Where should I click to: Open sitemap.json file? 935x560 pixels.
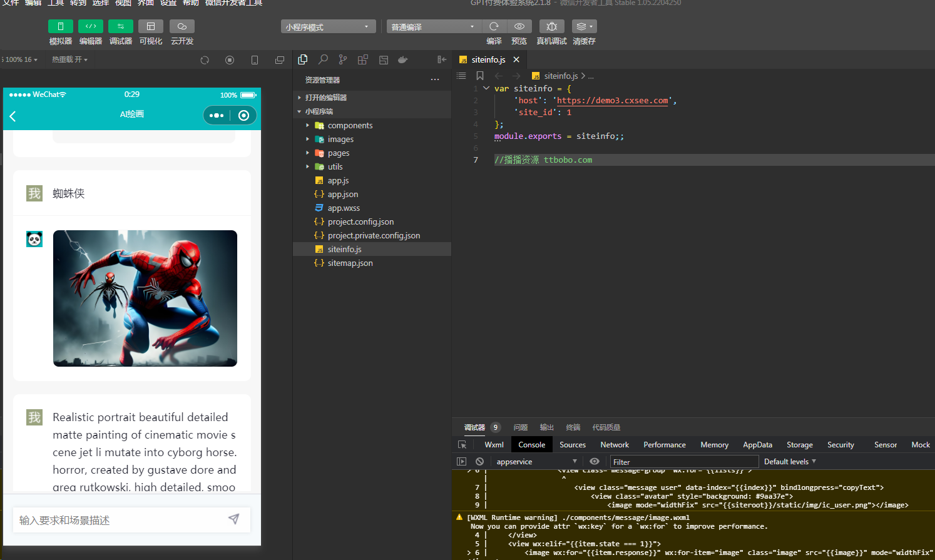click(372, 263)
